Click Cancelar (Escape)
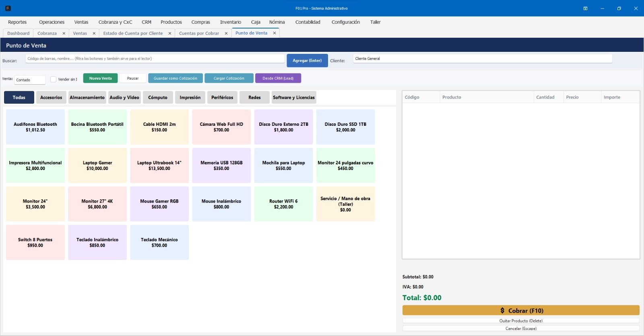The height and width of the screenshot is (336, 644). tap(521, 328)
